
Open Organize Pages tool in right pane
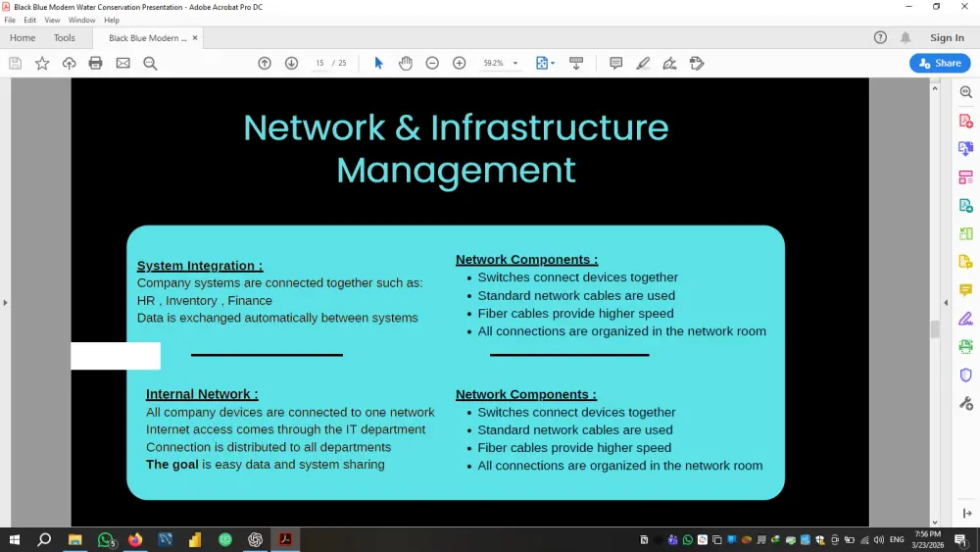(965, 177)
